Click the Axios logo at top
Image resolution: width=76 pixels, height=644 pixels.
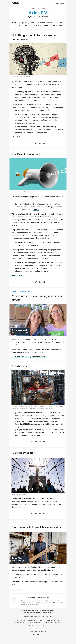coord(15,3)
